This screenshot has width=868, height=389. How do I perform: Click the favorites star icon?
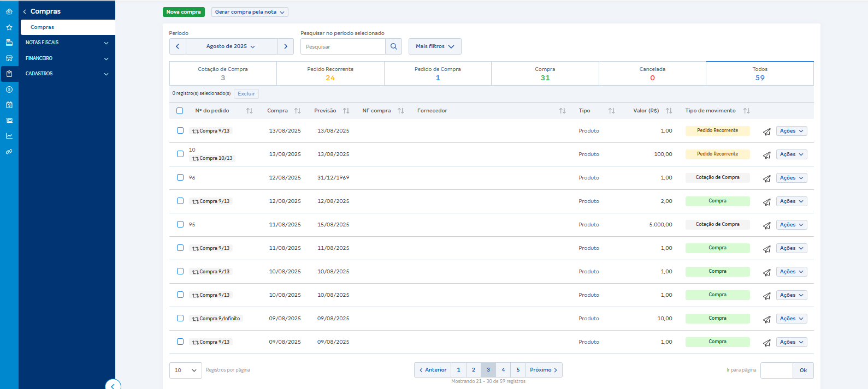9,27
